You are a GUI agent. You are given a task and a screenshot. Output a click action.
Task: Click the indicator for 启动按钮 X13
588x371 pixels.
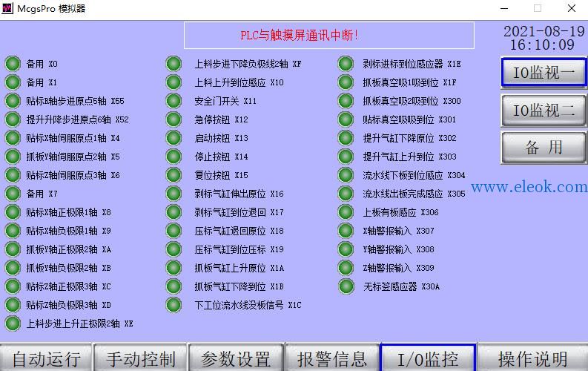point(174,138)
